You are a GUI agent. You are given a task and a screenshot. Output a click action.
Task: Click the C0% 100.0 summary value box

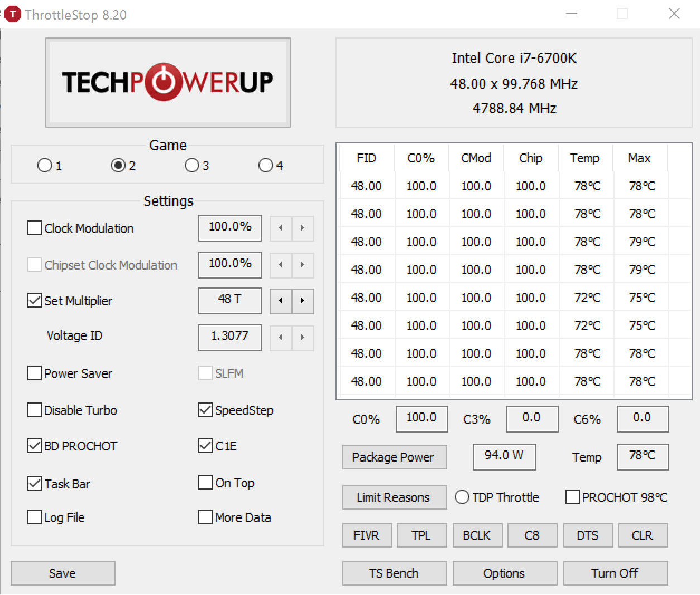[x=422, y=419]
